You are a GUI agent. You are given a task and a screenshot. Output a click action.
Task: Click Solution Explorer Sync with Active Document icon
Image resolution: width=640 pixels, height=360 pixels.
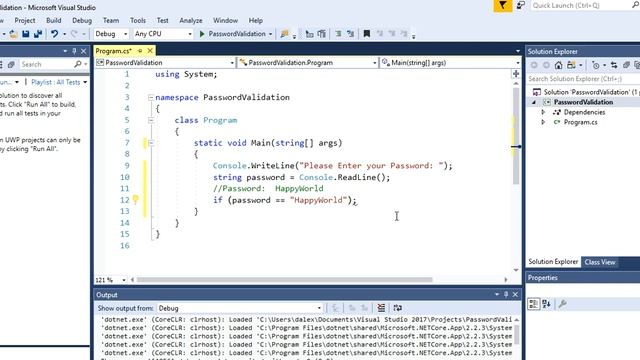(x=614, y=65)
